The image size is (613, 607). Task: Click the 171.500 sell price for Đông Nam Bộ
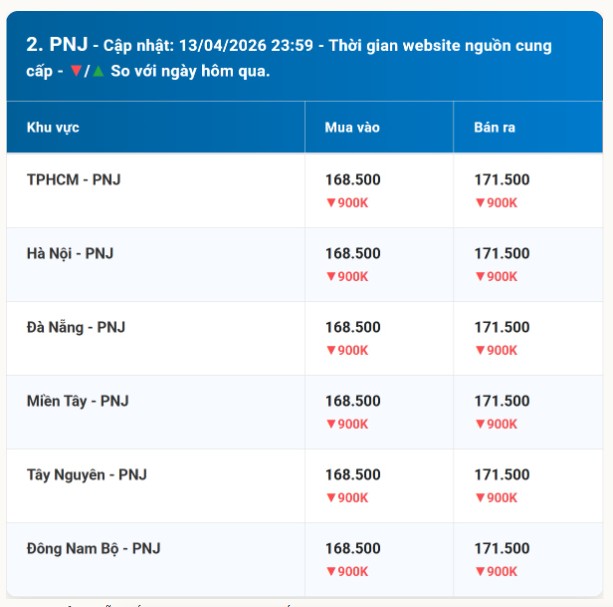[502, 548]
